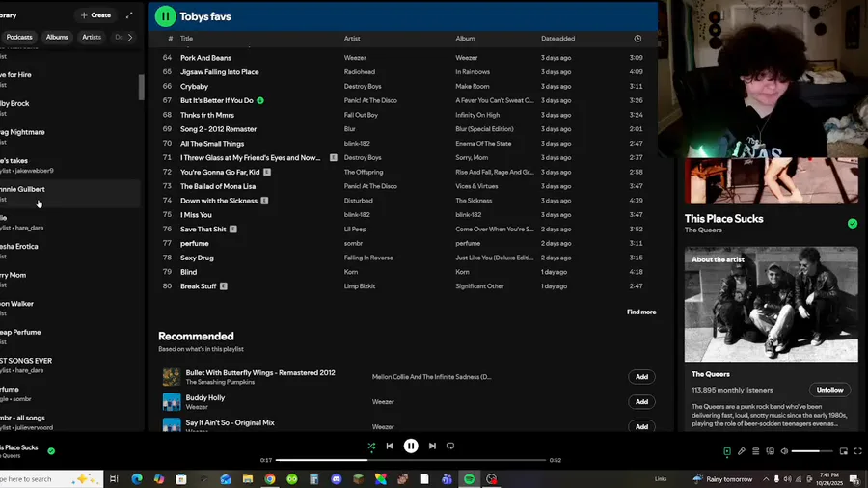Screen dimensions: 868x488
Task: Select the Pork And Beans track row
Action: tap(403, 58)
